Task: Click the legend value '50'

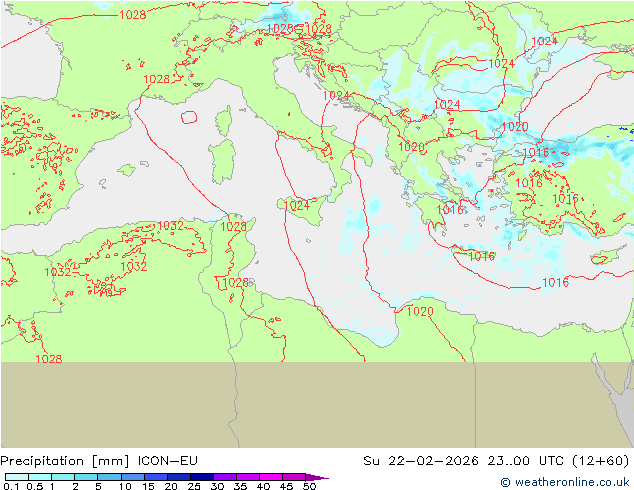Action: tap(309, 486)
